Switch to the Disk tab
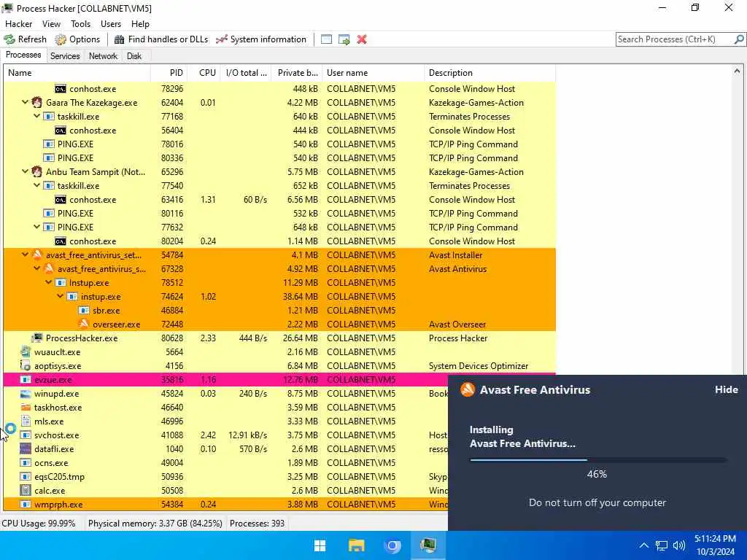This screenshot has height=560, width=747. click(134, 55)
